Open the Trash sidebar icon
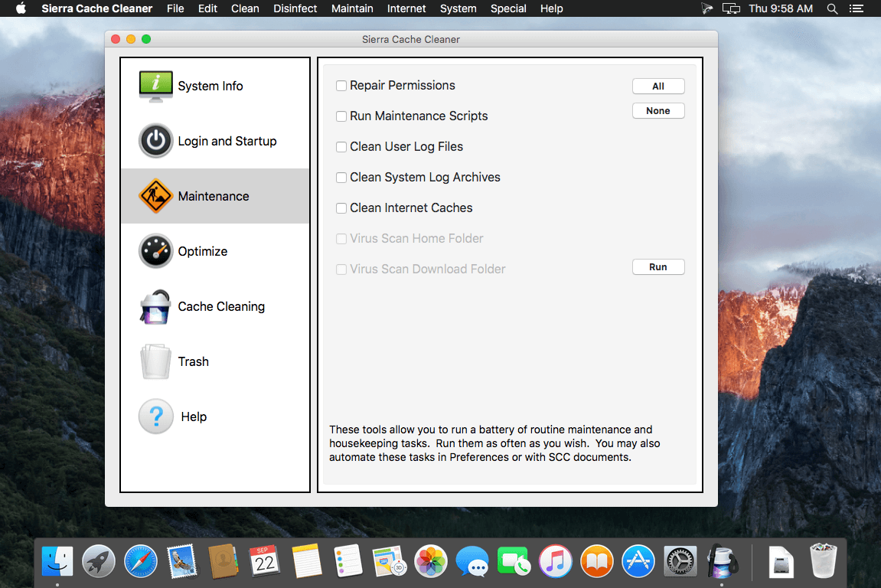Viewport: 881px width, 588px height. [155, 361]
